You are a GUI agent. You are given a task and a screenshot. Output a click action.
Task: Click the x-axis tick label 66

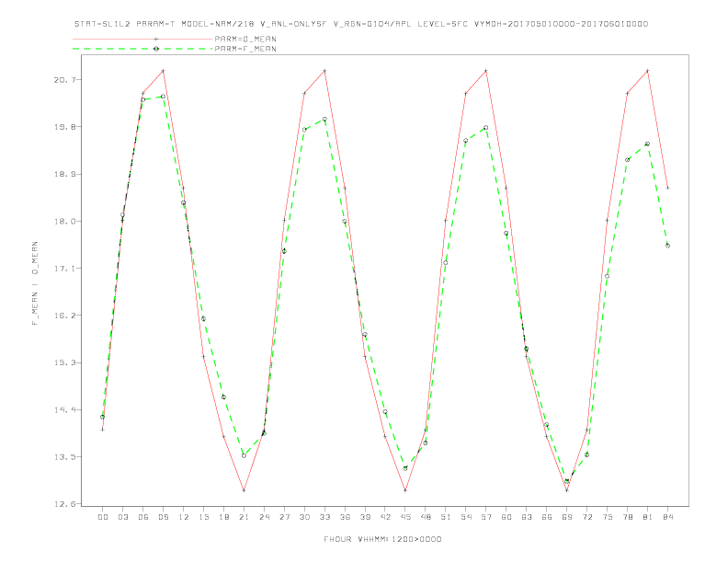[x=547, y=517]
